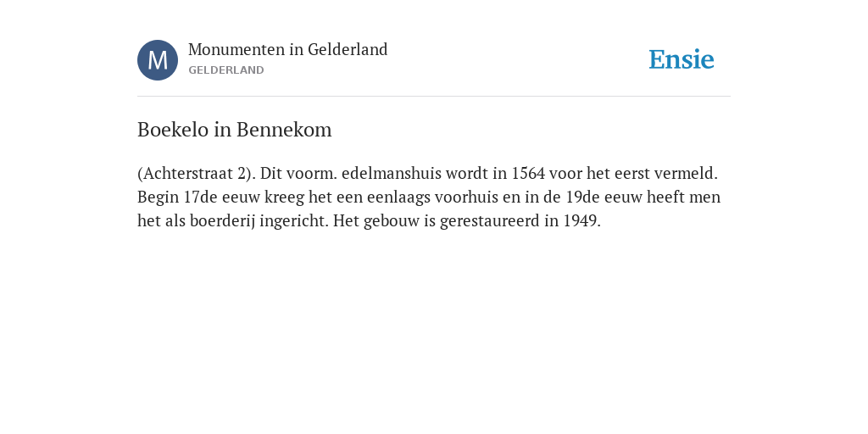The width and height of the screenshot is (868, 434).
Task: Open the Ensie logo link
Action: tap(682, 60)
